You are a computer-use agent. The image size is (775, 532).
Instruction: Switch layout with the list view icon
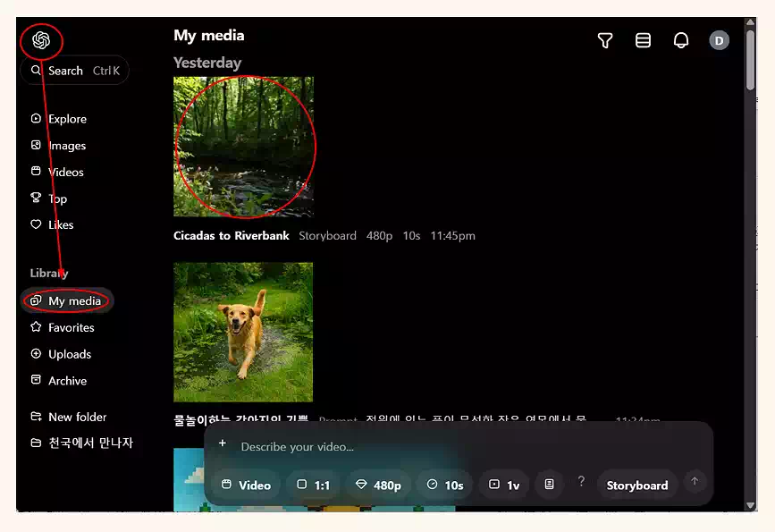coord(643,40)
